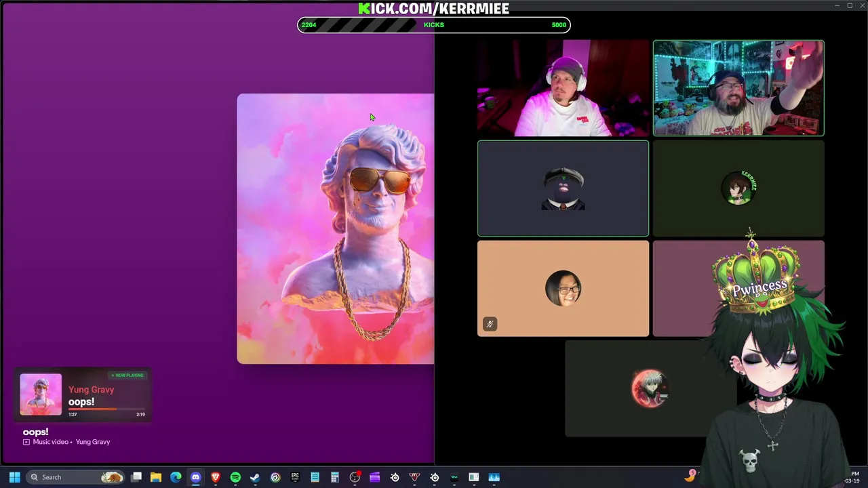Click the 2:19 song duration label
Screen dimensions: 868x488
140,414
